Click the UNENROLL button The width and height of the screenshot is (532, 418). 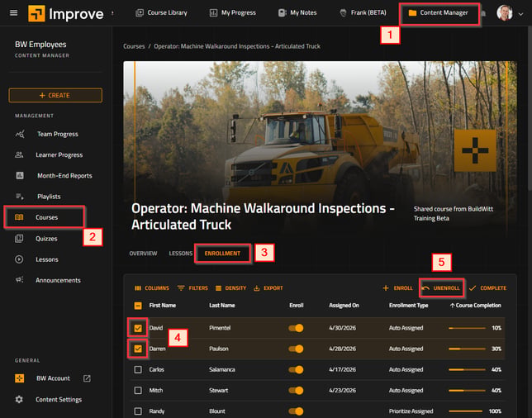coord(441,288)
